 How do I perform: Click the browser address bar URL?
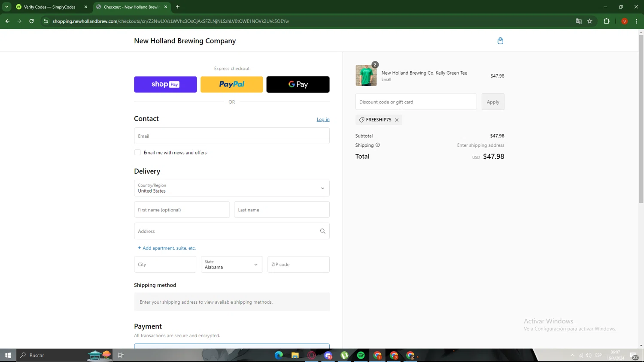coord(170,21)
